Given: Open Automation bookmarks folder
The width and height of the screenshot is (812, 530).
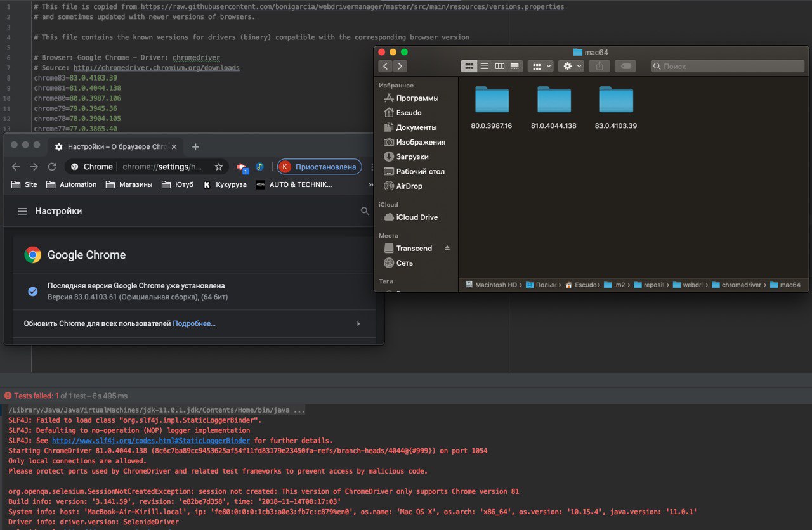Looking at the screenshot, I should [71, 184].
